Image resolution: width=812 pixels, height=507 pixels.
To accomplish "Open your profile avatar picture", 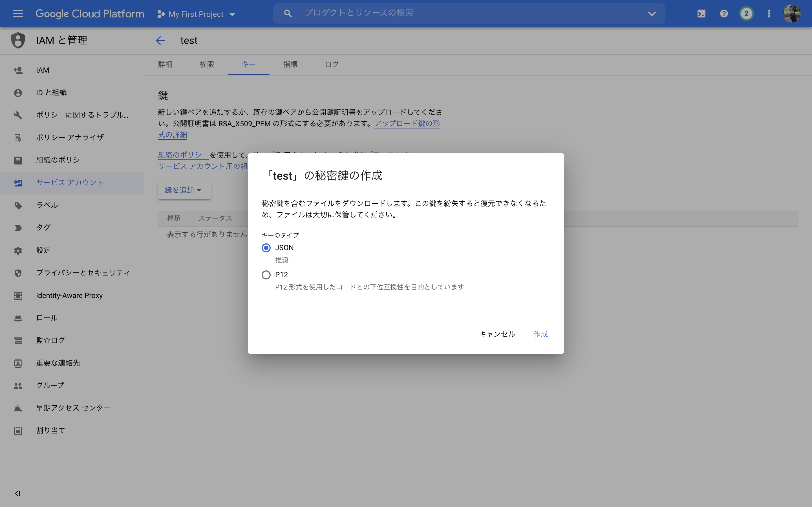I will pos(793,14).
